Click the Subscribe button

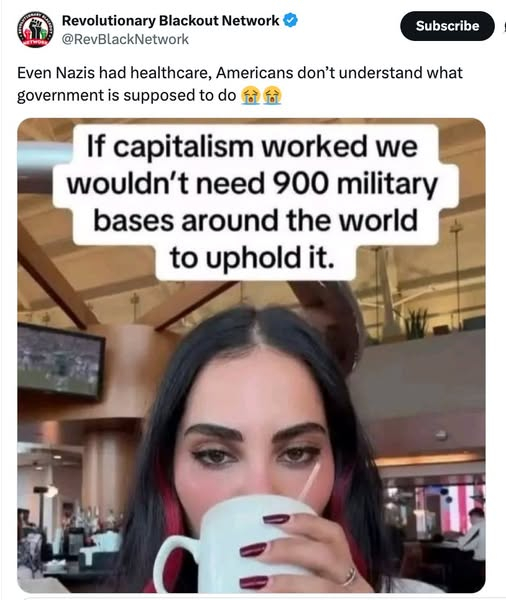pos(447,26)
